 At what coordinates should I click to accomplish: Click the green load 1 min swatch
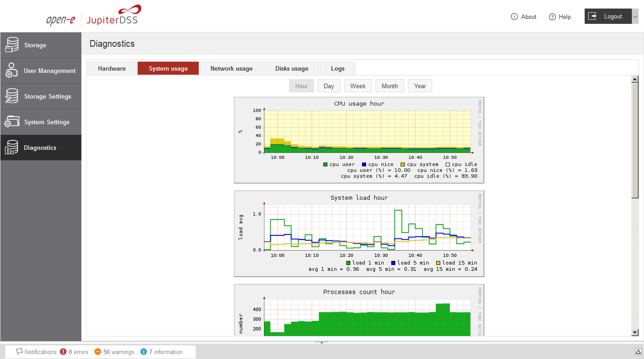[x=348, y=263]
